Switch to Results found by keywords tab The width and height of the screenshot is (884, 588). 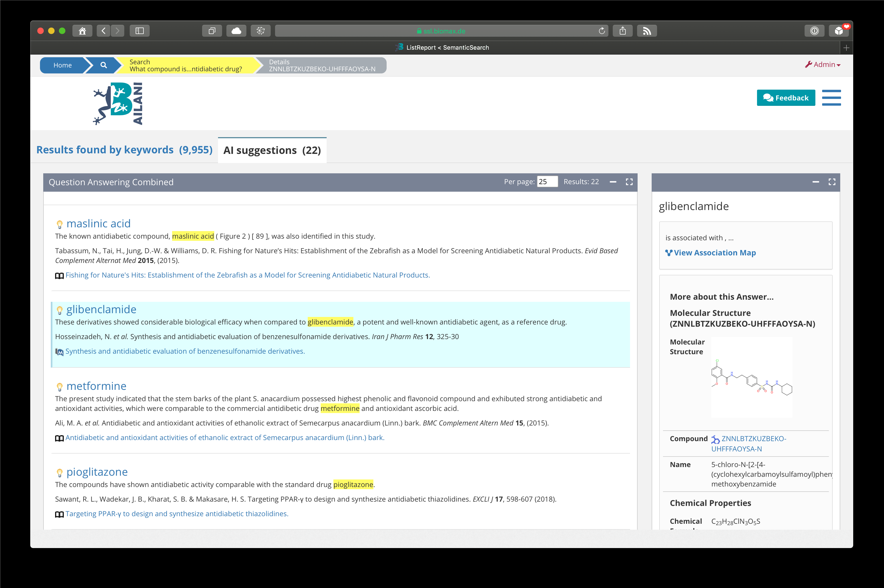[x=124, y=150]
